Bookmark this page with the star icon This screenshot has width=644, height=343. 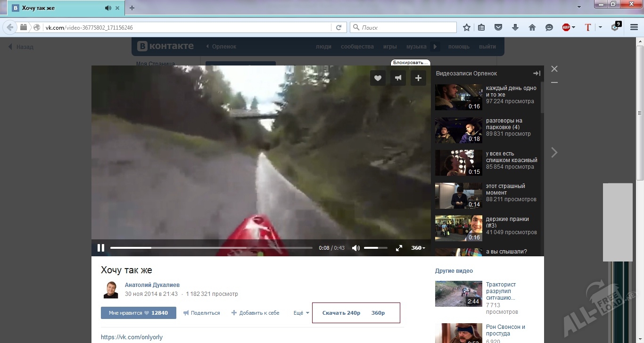click(x=467, y=27)
